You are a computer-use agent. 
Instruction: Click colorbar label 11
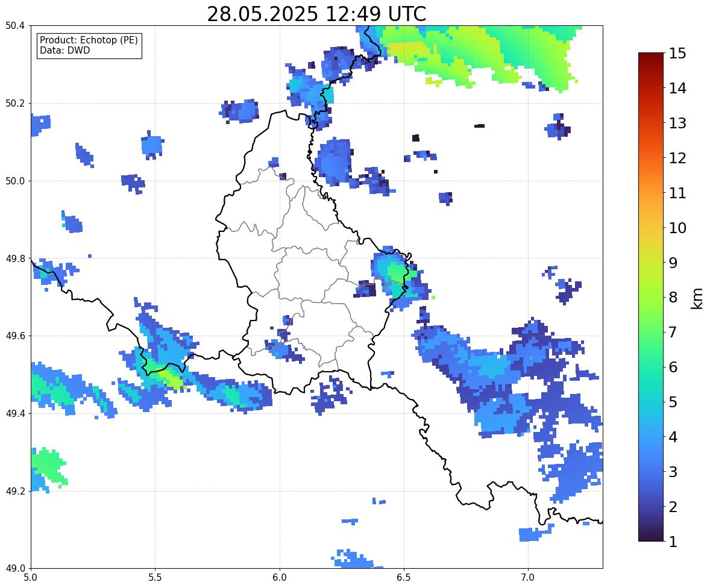[x=677, y=193]
